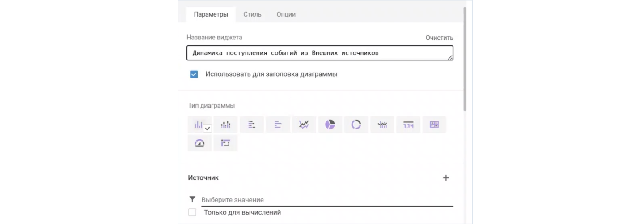Select the stacked column chart type

[x=225, y=125]
